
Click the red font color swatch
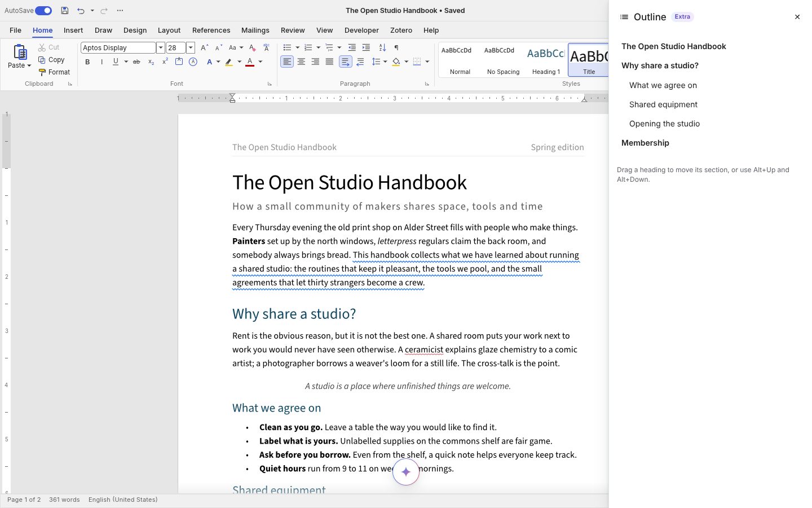pos(250,62)
